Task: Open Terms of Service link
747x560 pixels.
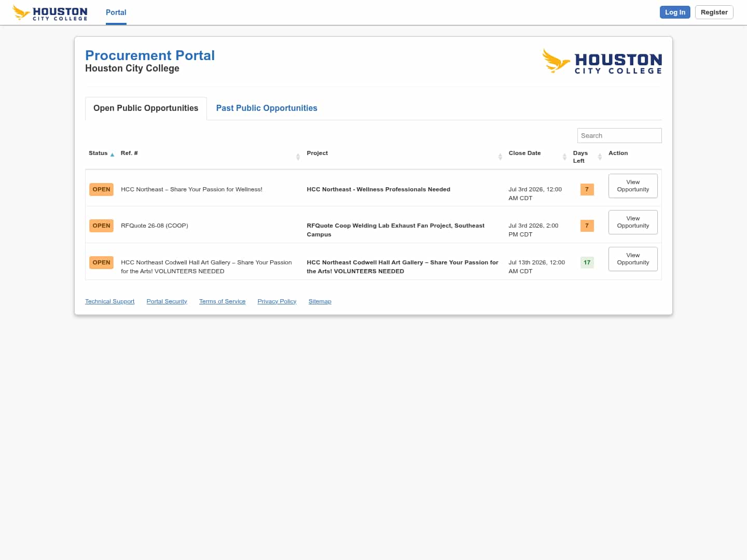Action: [x=222, y=301]
